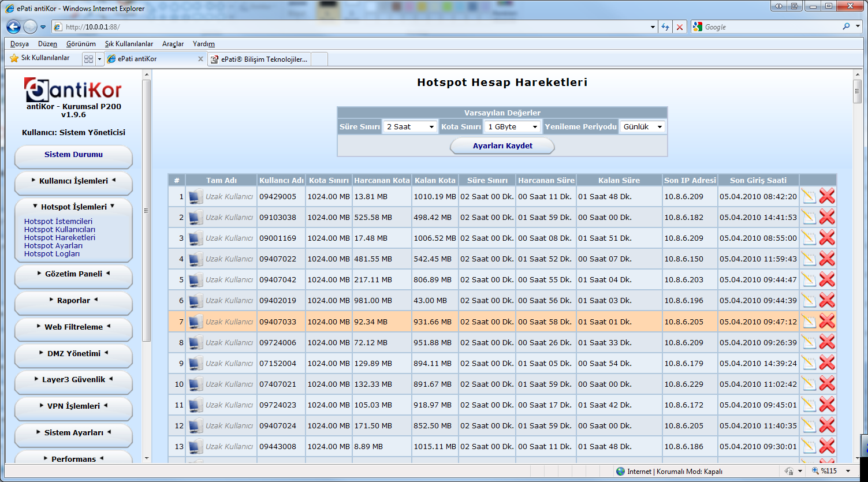This screenshot has height=482, width=868.
Task: Click the antiKor logo
Action: pyautogui.click(x=73, y=90)
